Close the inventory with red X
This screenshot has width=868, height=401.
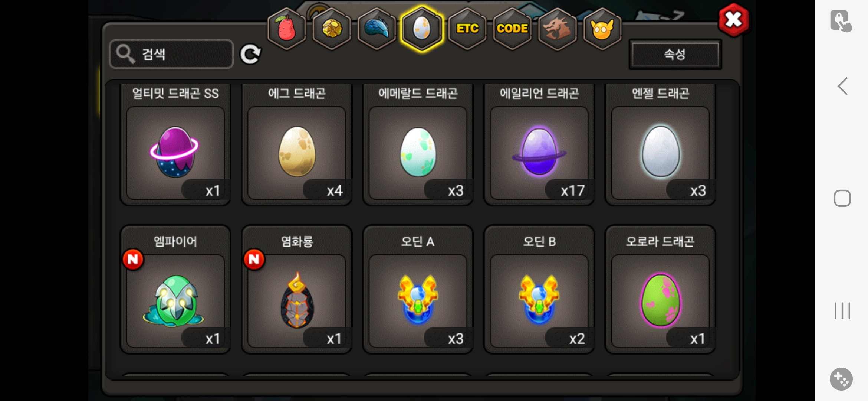coord(733,20)
